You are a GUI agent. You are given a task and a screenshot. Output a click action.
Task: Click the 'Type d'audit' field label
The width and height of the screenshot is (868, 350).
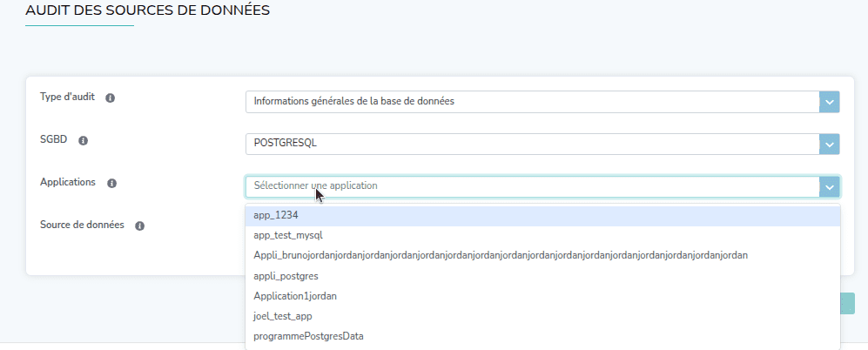[x=67, y=97]
